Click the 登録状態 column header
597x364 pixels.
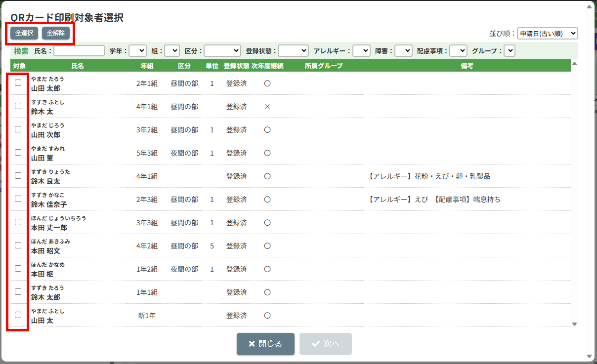(236, 66)
